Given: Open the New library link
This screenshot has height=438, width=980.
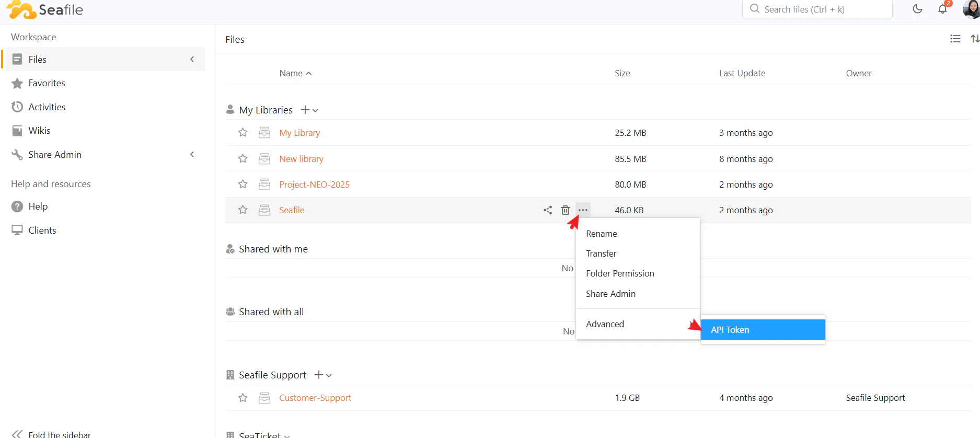Looking at the screenshot, I should pos(301,159).
